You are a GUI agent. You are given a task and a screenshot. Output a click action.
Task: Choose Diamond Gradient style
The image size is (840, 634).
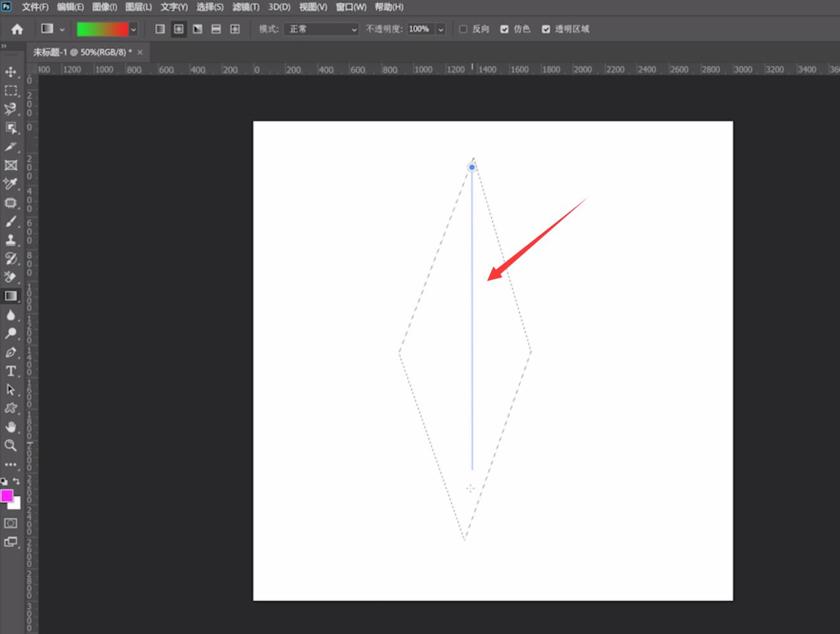(x=235, y=29)
